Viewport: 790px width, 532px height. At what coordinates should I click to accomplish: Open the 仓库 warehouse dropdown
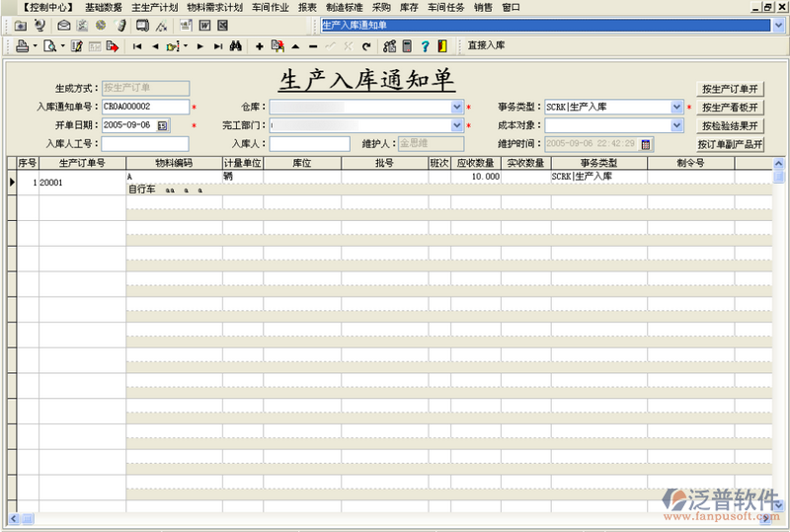[x=457, y=107]
